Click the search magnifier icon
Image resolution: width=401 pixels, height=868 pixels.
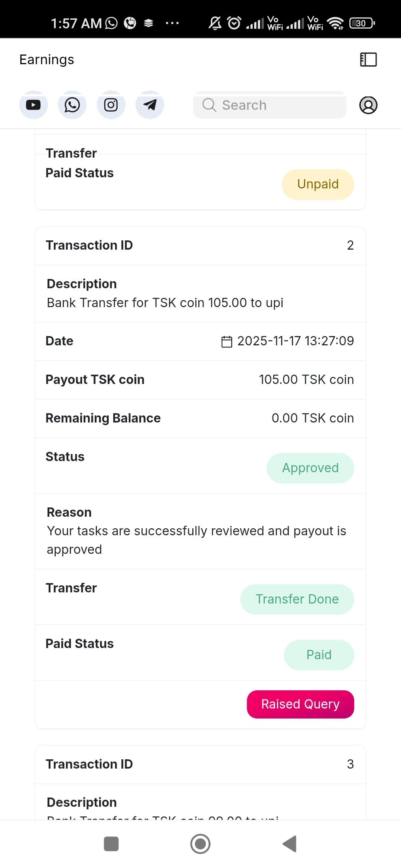point(209,105)
